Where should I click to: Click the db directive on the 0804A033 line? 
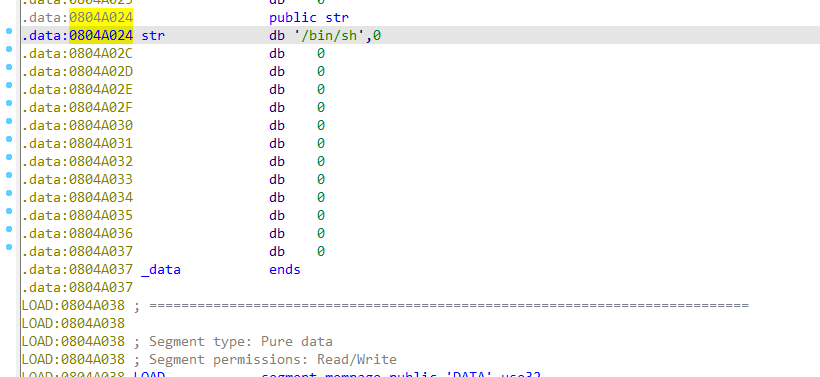pyautogui.click(x=277, y=179)
